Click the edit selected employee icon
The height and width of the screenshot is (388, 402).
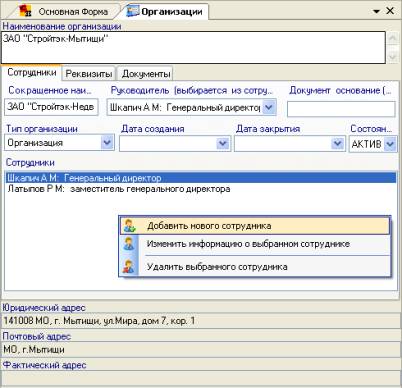click(x=129, y=244)
